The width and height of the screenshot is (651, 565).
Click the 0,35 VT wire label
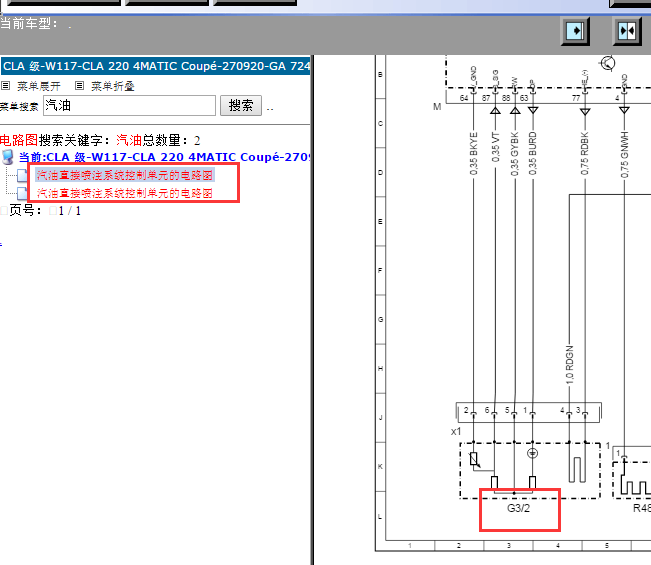click(495, 147)
